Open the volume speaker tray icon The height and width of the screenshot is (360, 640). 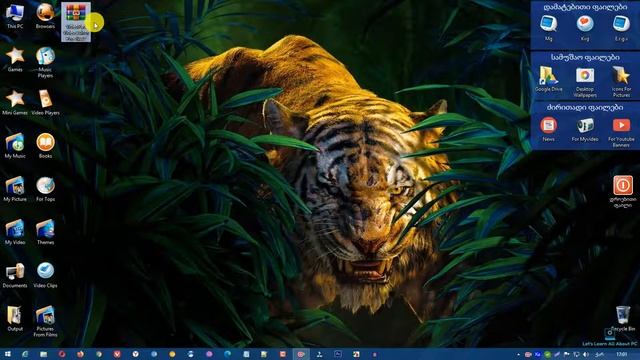(586, 355)
